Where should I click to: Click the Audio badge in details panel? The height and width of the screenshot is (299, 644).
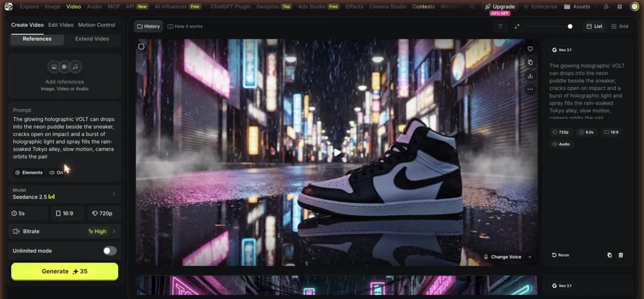click(561, 144)
